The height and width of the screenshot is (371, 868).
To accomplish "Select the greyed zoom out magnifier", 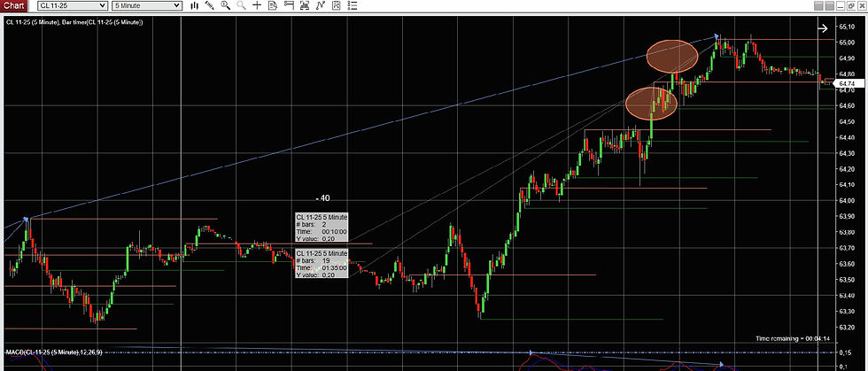I will 241,5.
